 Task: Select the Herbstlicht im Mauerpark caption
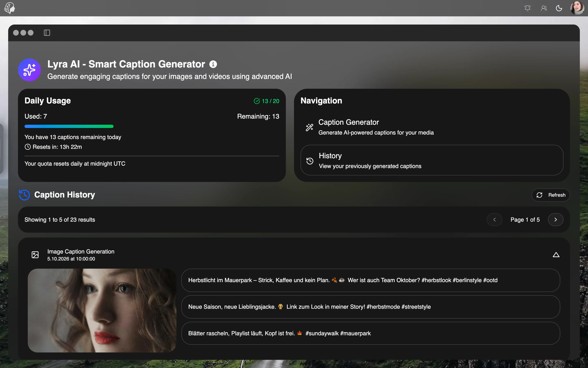[371, 280]
